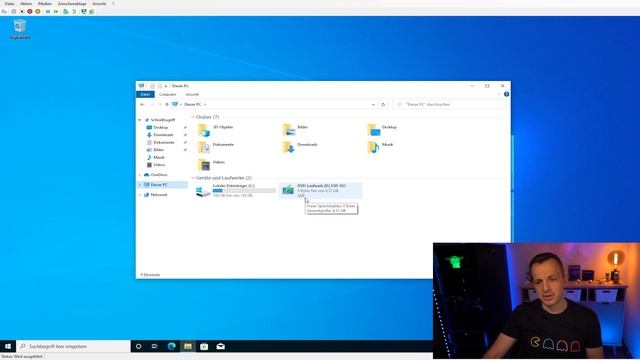640x360 pixels.
Task: Open the Ansicht tab in Explorer ribbon
Action: (x=192, y=94)
